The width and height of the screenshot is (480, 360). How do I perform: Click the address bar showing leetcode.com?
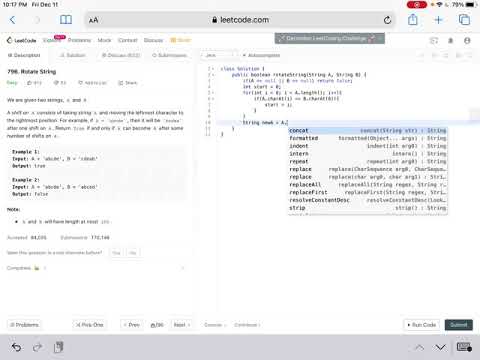(x=240, y=20)
